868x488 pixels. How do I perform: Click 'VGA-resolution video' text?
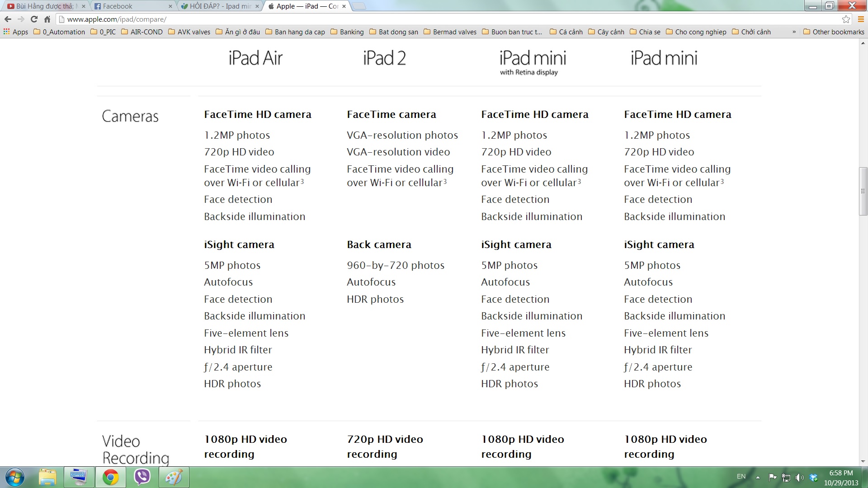click(398, 152)
